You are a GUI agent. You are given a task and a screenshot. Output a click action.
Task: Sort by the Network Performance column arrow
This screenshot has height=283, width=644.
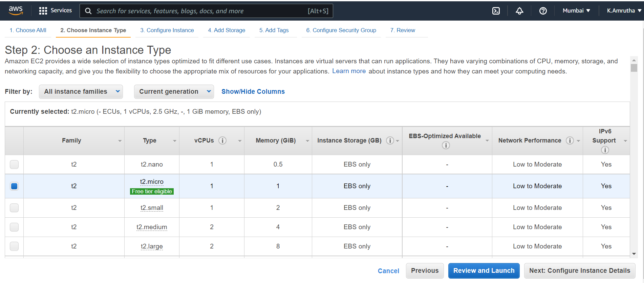(578, 141)
